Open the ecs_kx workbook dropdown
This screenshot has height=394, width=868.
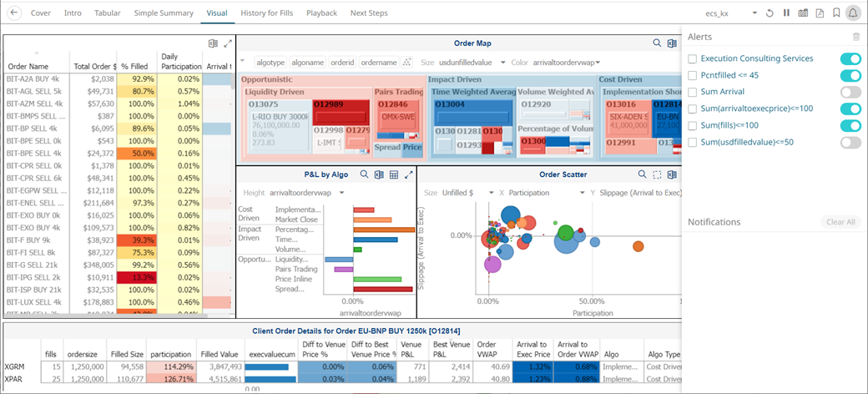[732, 13]
